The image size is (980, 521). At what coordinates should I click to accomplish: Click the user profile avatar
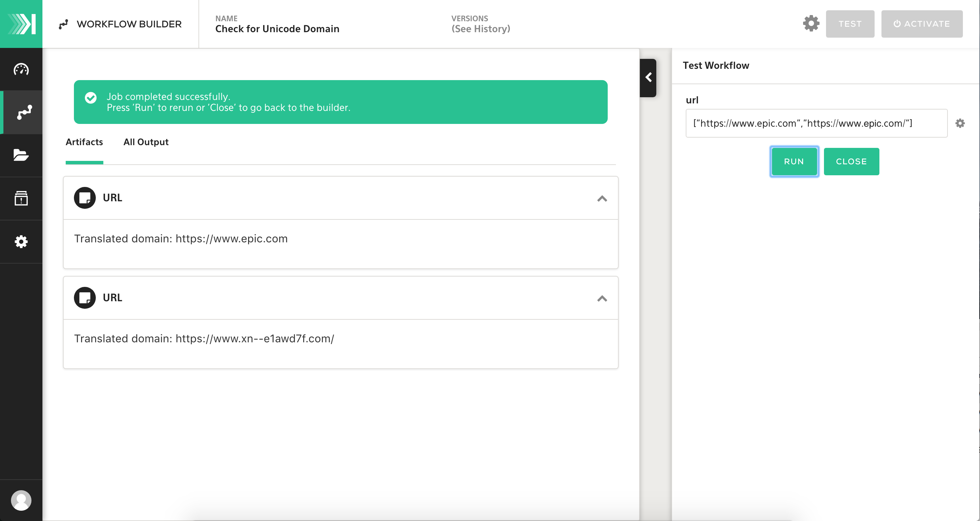[x=21, y=500]
